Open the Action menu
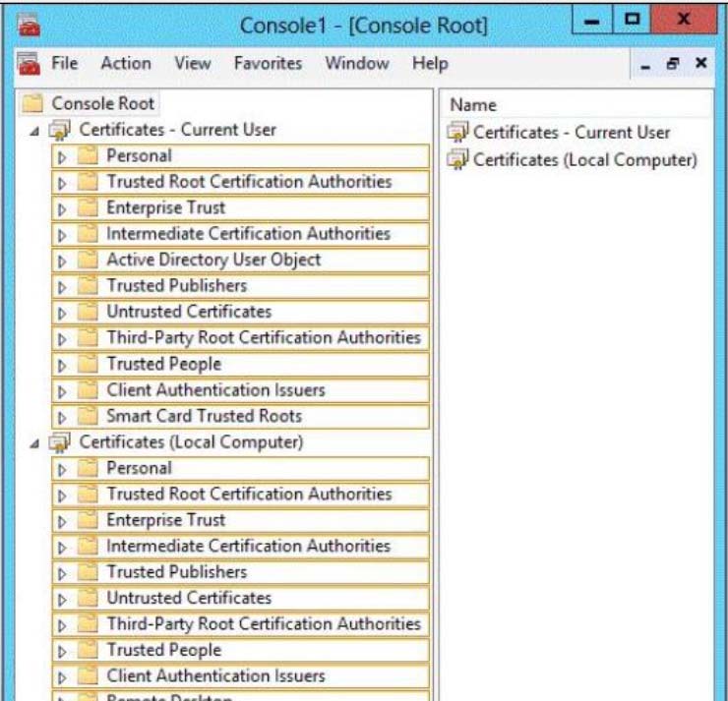This screenshot has width=728, height=701. point(126,63)
